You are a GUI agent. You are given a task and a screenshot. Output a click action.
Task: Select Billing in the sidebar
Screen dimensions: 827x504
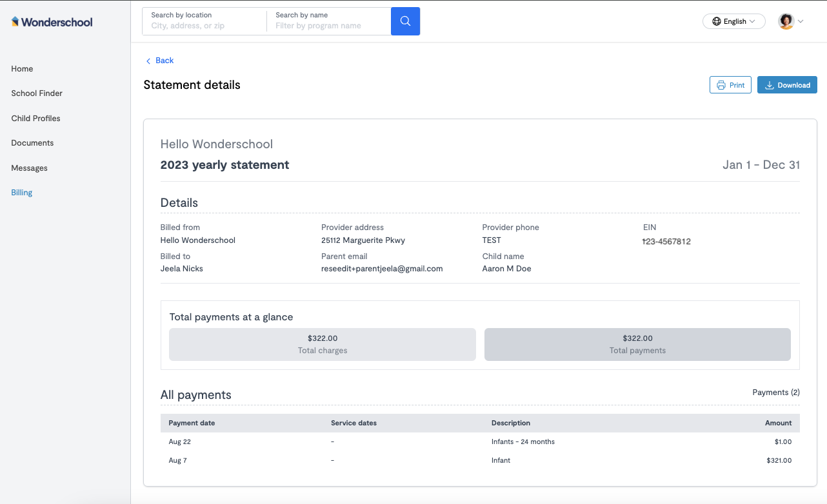[21, 193]
